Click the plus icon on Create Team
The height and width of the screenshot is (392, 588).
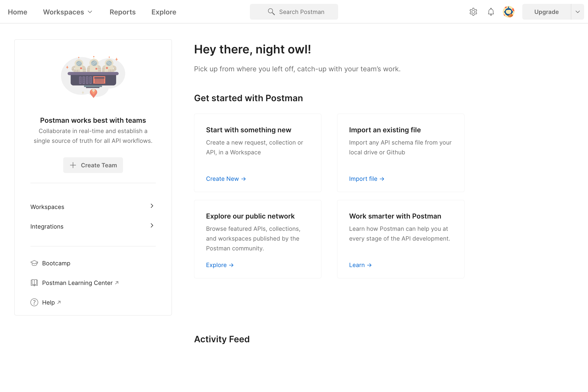pyautogui.click(x=73, y=165)
